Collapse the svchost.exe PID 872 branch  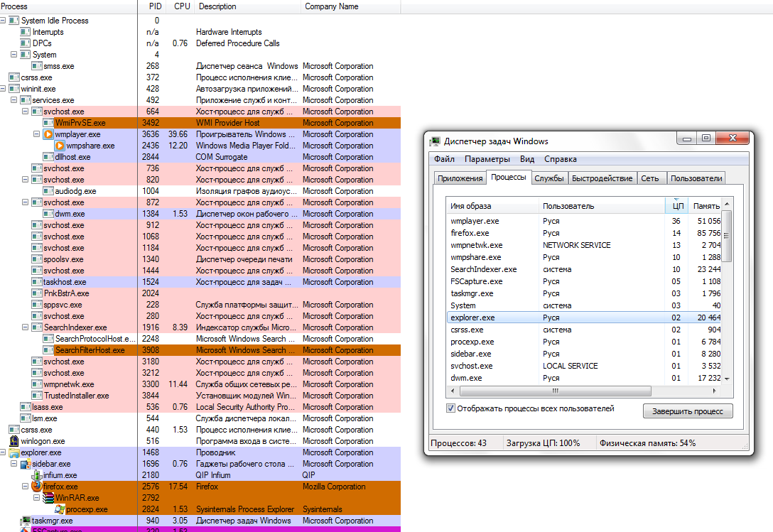(25, 202)
